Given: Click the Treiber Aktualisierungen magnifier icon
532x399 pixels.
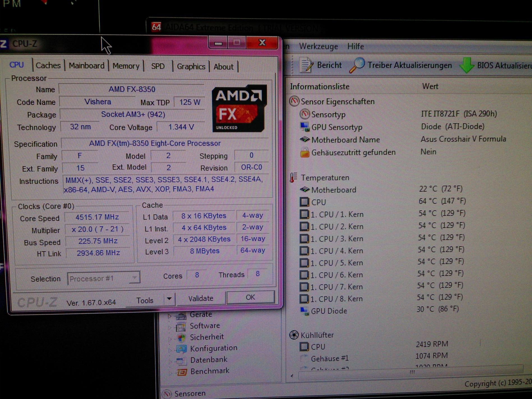Looking at the screenshot, I should [x=357, y=65].
